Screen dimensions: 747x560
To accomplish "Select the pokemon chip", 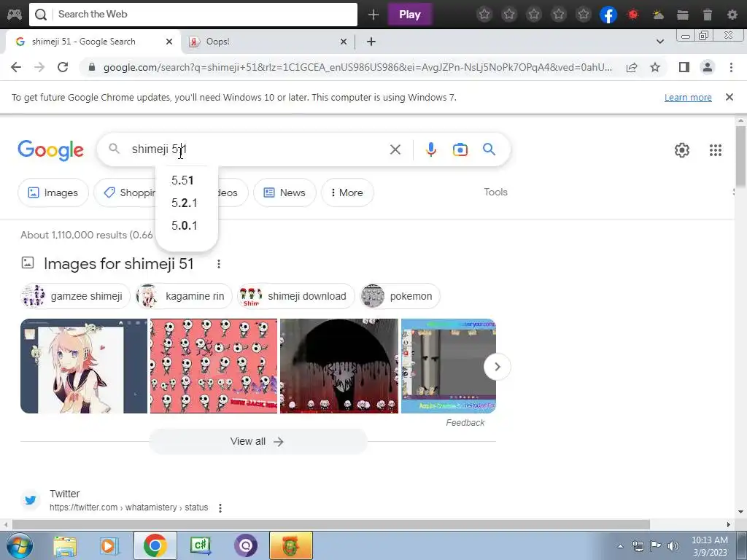I will pos(400,296).
